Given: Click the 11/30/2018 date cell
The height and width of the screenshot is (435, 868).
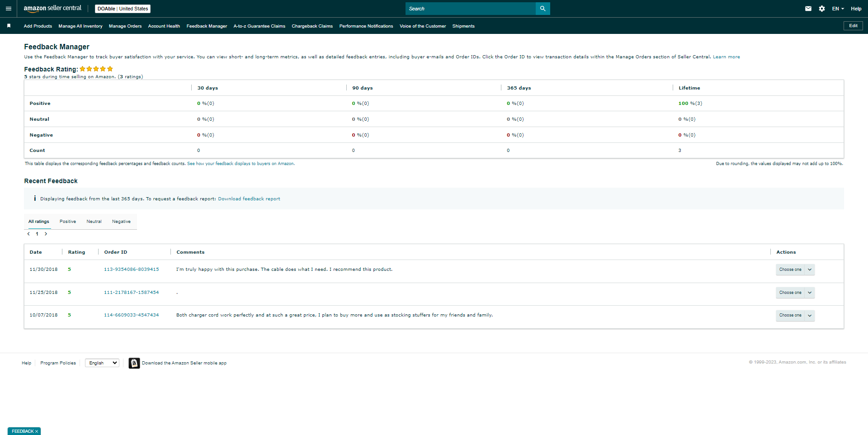Looking at the screenshot, I should [44, 270].
